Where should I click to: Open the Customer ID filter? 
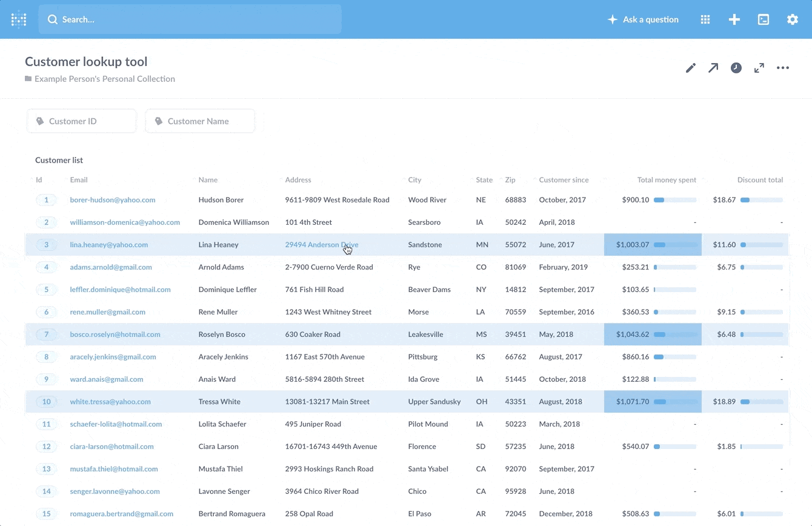[81, 121]
